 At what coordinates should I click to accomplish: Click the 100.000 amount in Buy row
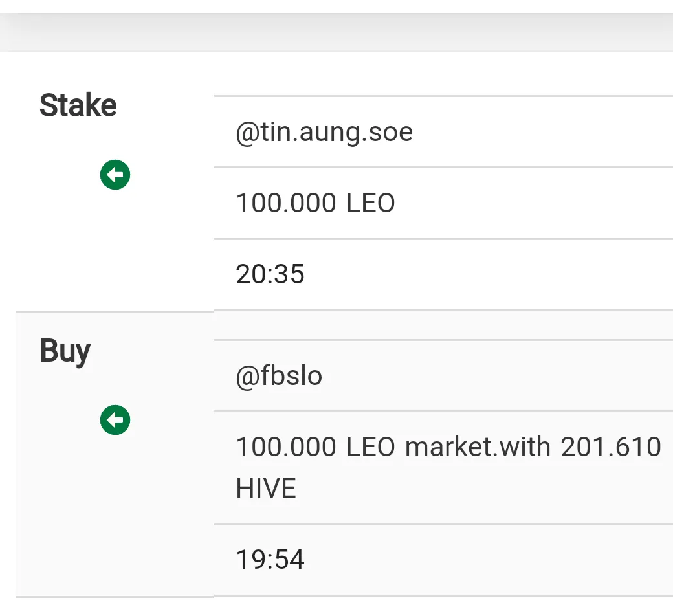(286, 447)
